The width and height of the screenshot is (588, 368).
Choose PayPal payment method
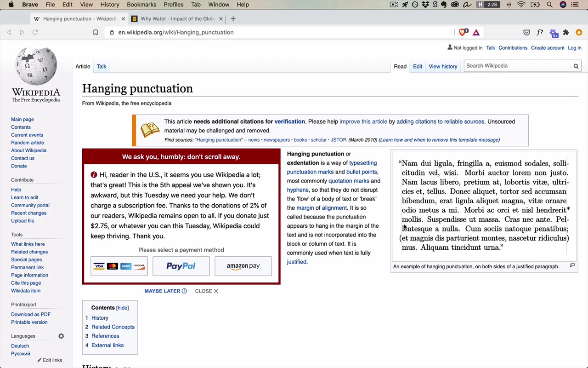click(181, 266)
